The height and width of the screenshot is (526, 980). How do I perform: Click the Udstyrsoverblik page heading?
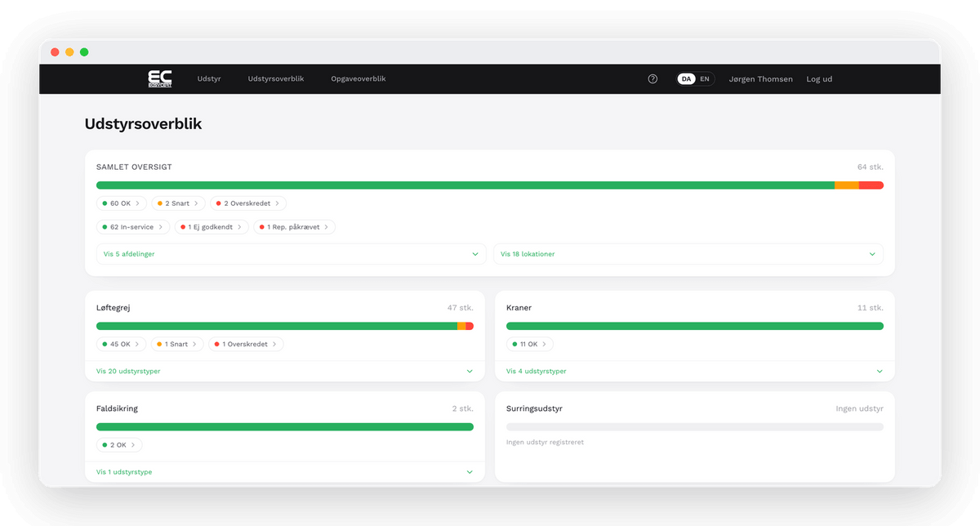143,124
